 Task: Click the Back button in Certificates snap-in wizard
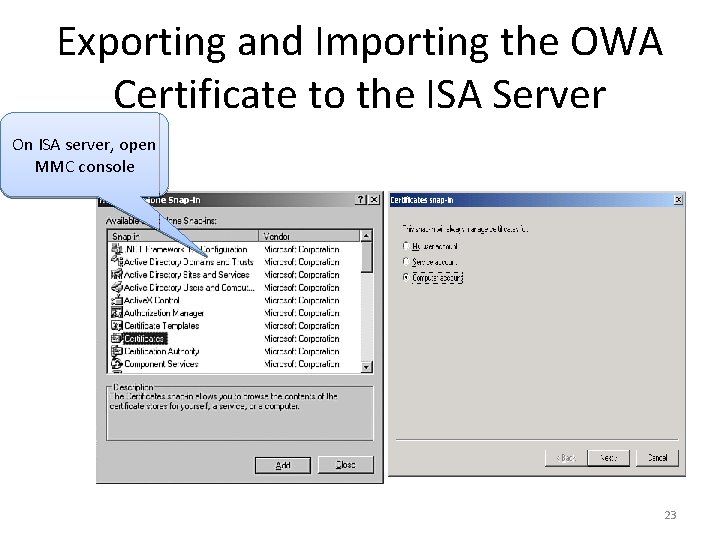tap(566, 458)
